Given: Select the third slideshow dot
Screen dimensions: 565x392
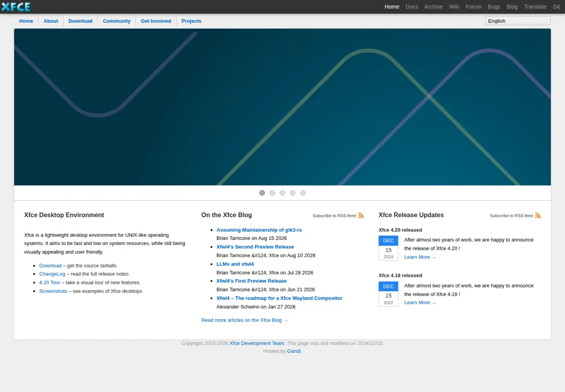Looking at the screenshot, I should pos(282,193).
